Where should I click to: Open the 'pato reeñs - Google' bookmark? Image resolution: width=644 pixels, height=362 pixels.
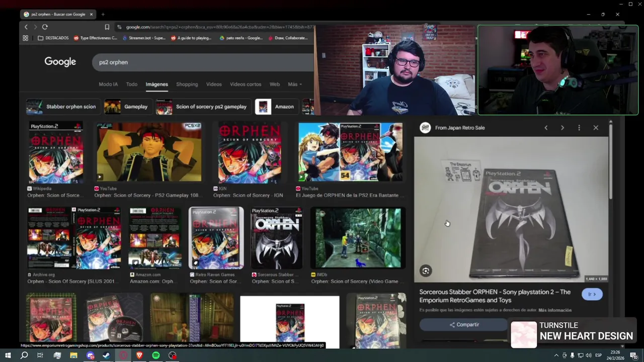click(241, 38)
